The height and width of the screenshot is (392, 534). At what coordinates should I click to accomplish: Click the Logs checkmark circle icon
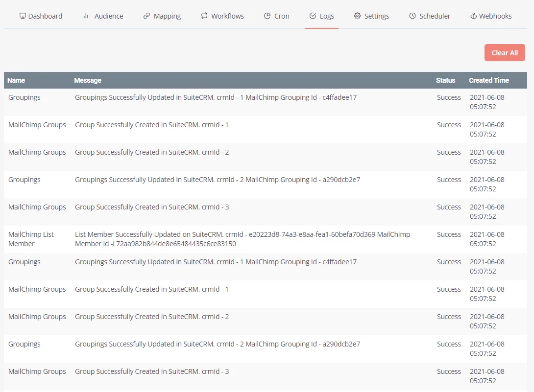[313, 16]
